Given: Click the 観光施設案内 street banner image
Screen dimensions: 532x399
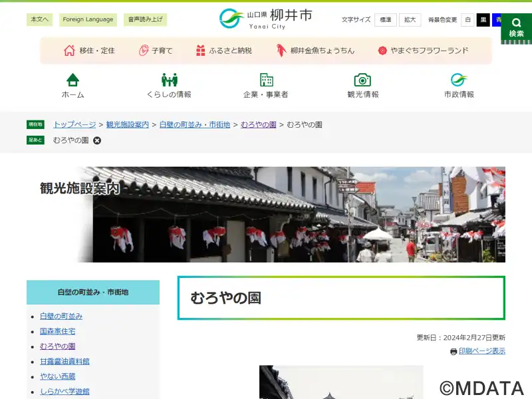Looking at the screenshot, I should (292, 214).
